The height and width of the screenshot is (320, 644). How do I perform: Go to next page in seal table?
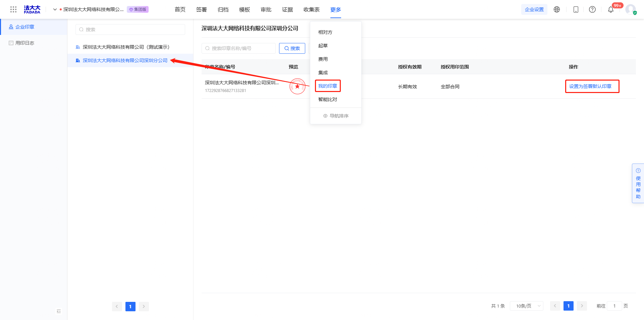[582, 306]
